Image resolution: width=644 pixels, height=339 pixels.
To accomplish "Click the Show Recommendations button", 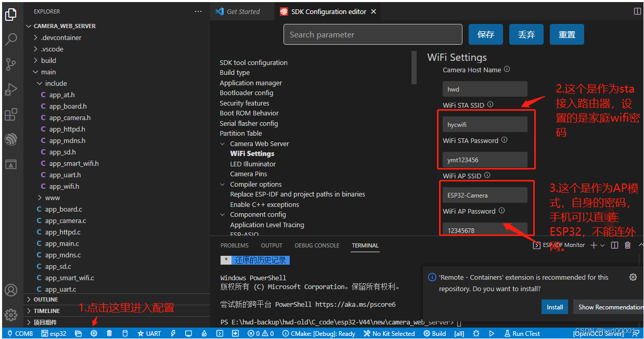I will (609, 307).
